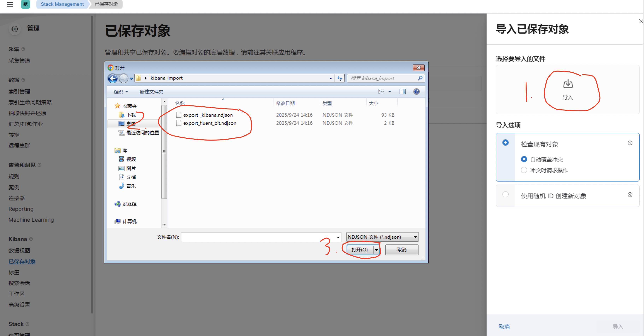Open the NDJSON file type filter dropdown
Screen dimensions: 644x336
click(382, 237)
